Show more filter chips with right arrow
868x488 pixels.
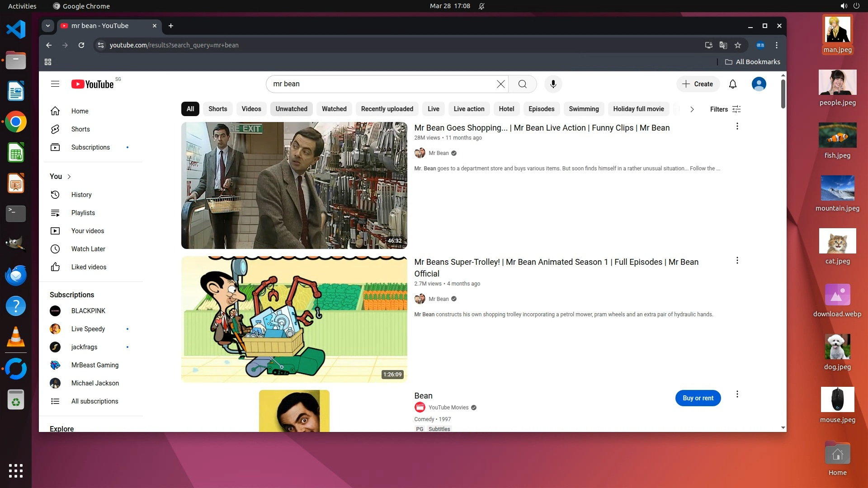[x=692, y=109]
